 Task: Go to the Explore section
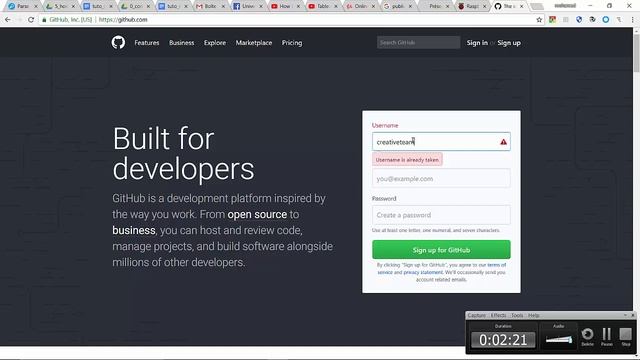tap(215, 43)
